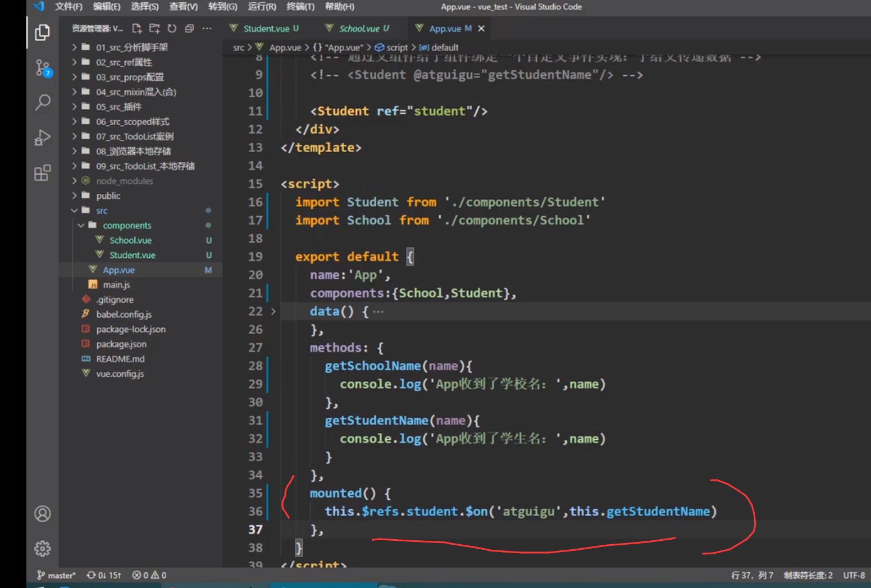The image size is (871, 588).
Task: Open the Search view icon
Action: click(42, 102)
